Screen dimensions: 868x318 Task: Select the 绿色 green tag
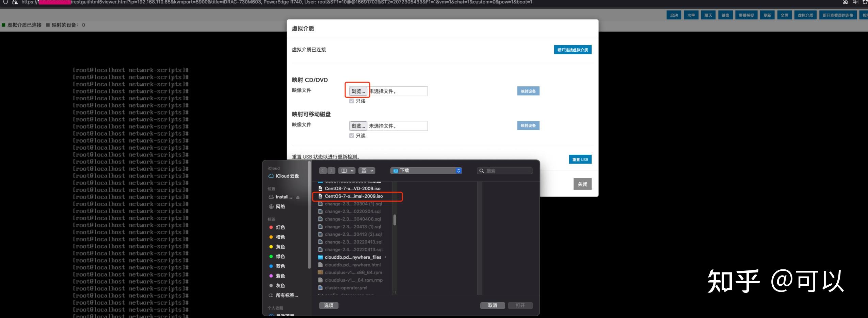277,256
